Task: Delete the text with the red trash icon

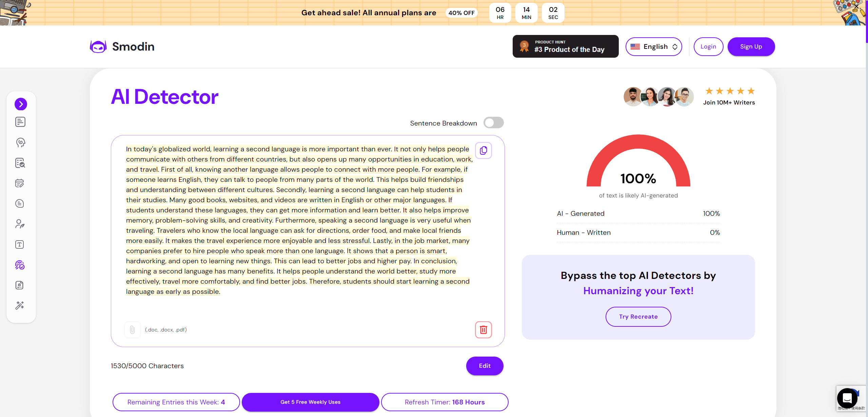Action: tap(484, 329)
